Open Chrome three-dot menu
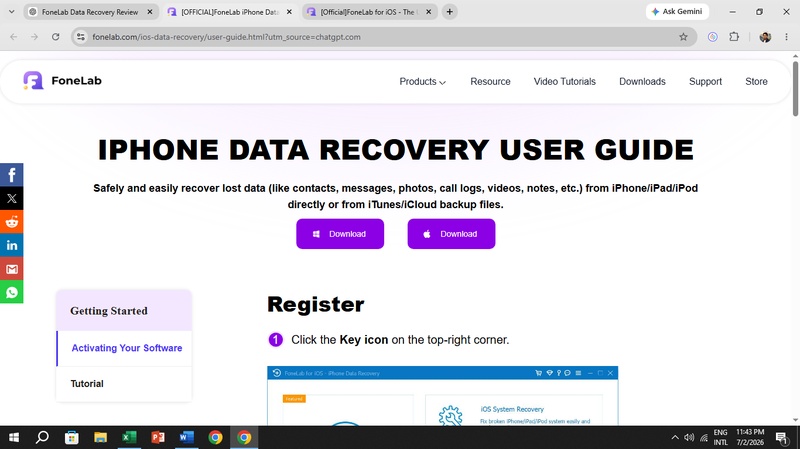800x449 pixels. point(786,37)
